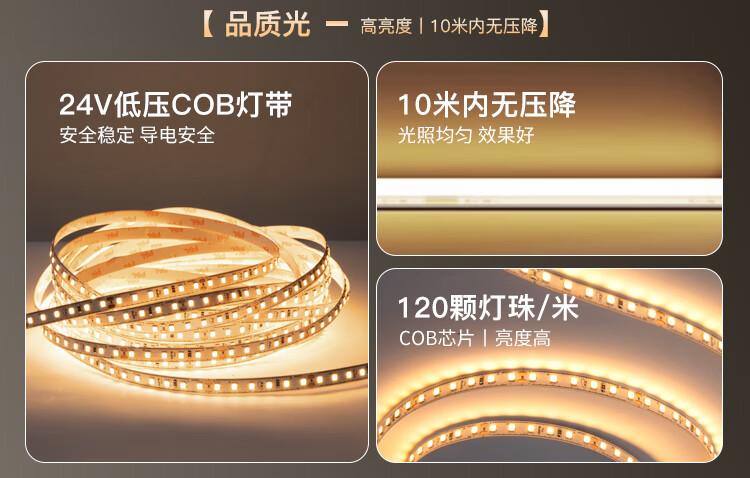
Task: Click the 导电安全 caption text
Action: 177,135
